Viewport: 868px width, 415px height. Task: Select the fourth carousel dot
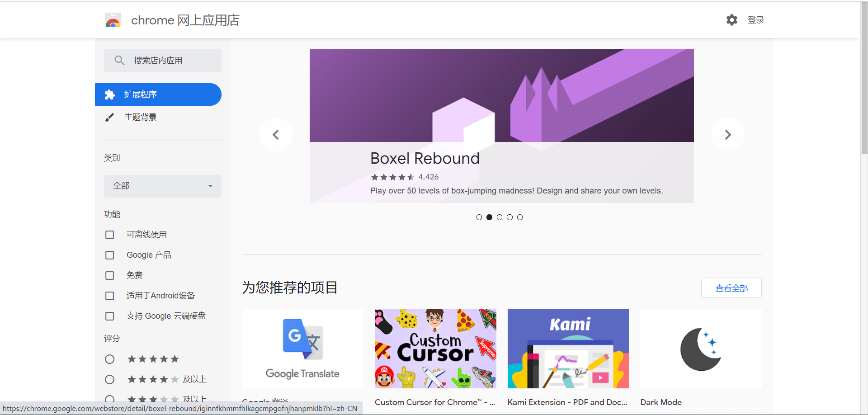[x=509, y=217]
